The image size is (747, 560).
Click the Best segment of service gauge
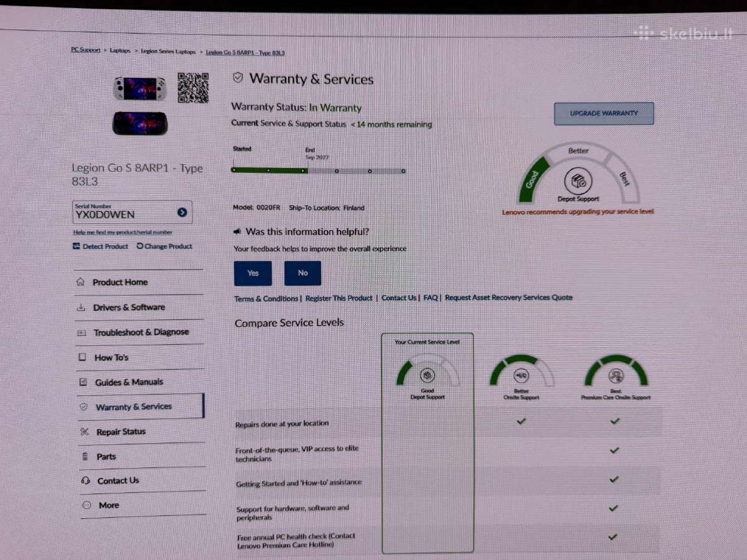624,179
